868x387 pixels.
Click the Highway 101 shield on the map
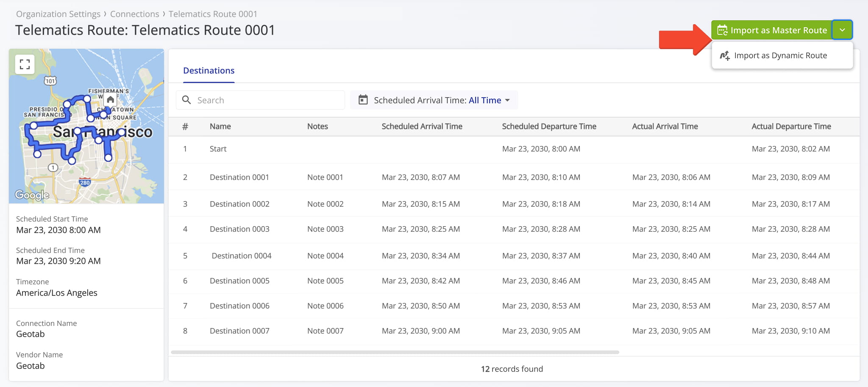(50, 81)
